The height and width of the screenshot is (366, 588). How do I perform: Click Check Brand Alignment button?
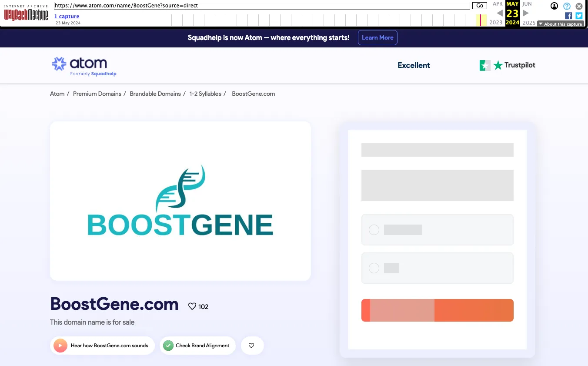197,346
